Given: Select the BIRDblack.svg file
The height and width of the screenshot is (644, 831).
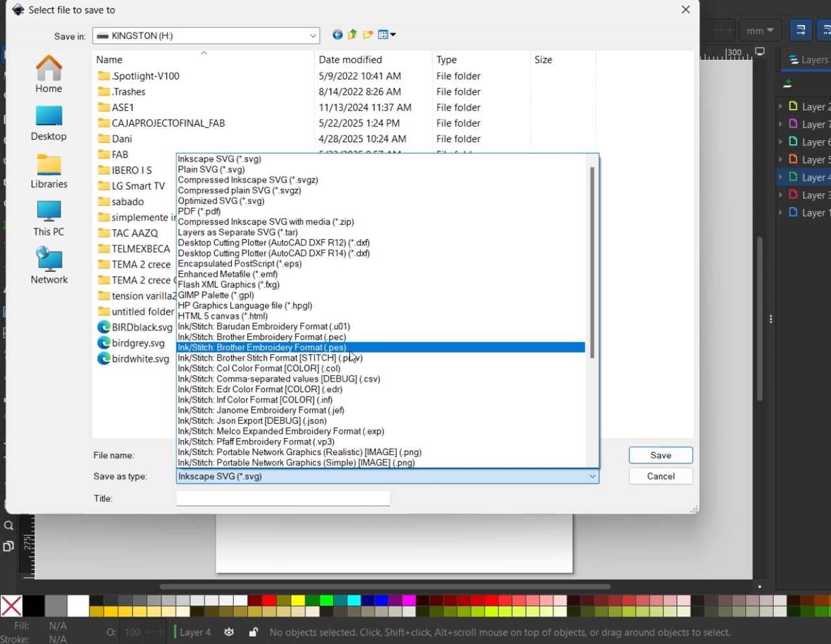Looking at the screenshot, I should [135, 327].
